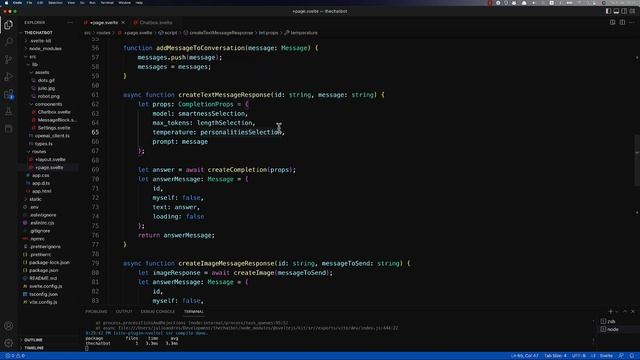This screenshot has width=640, height=360.
Task: Select the TERMINAL panel tab
Action: 193,311
